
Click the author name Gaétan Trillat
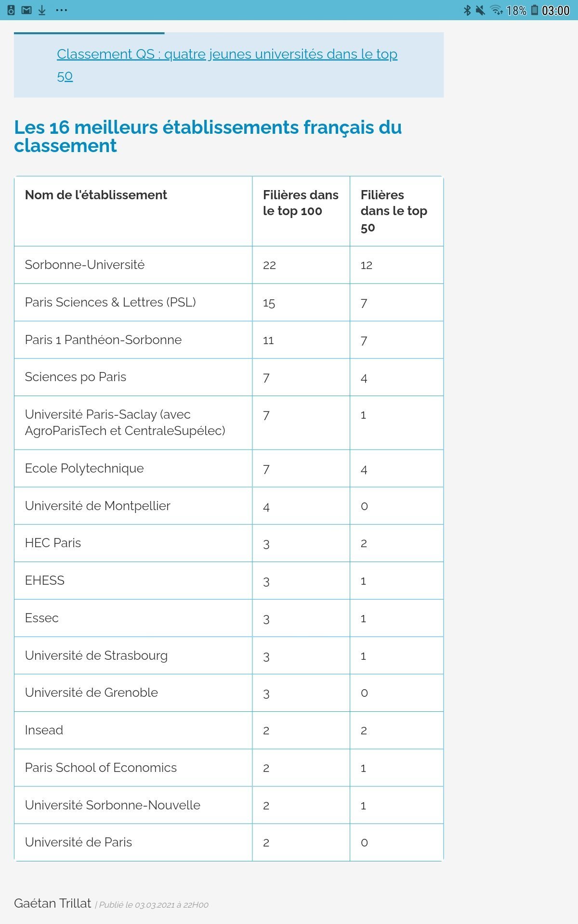point(53,903)
